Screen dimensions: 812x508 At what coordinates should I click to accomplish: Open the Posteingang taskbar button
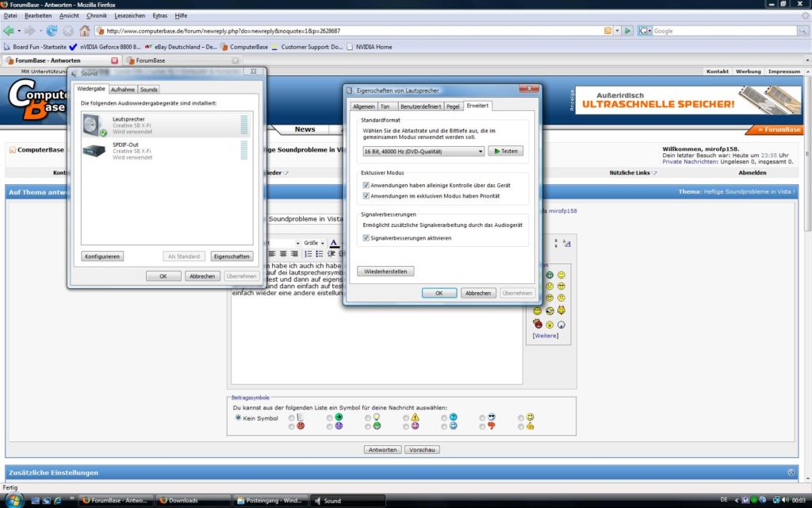pyautogui.click(x=270, y=500)
